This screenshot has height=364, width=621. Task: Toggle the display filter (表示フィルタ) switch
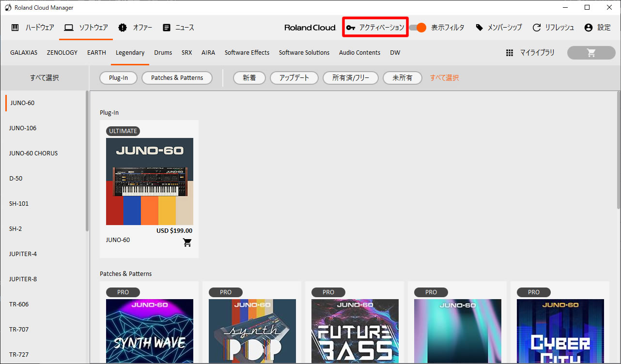(418, 28)
